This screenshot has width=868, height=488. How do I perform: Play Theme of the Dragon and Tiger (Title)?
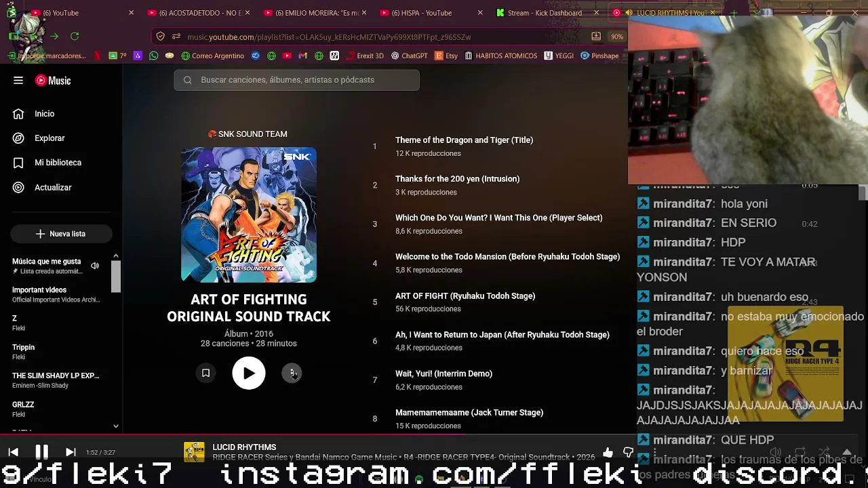(x=464, y=140)
